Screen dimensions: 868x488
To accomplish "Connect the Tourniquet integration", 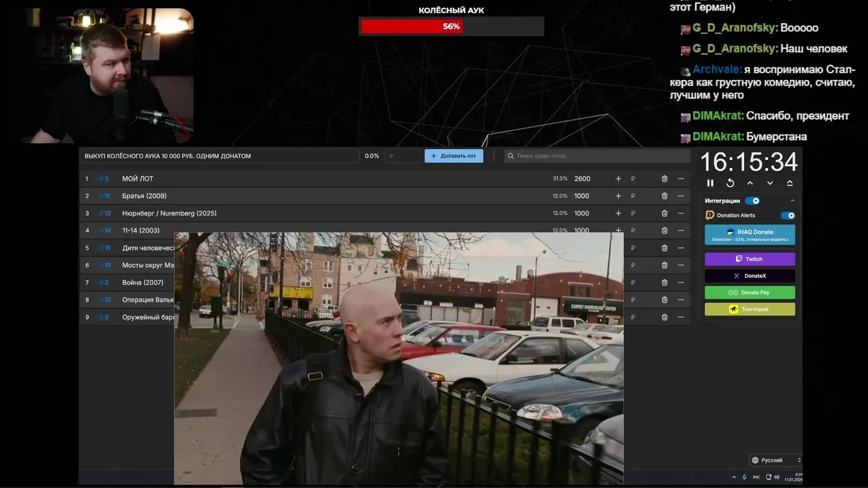I will [749, 309].
